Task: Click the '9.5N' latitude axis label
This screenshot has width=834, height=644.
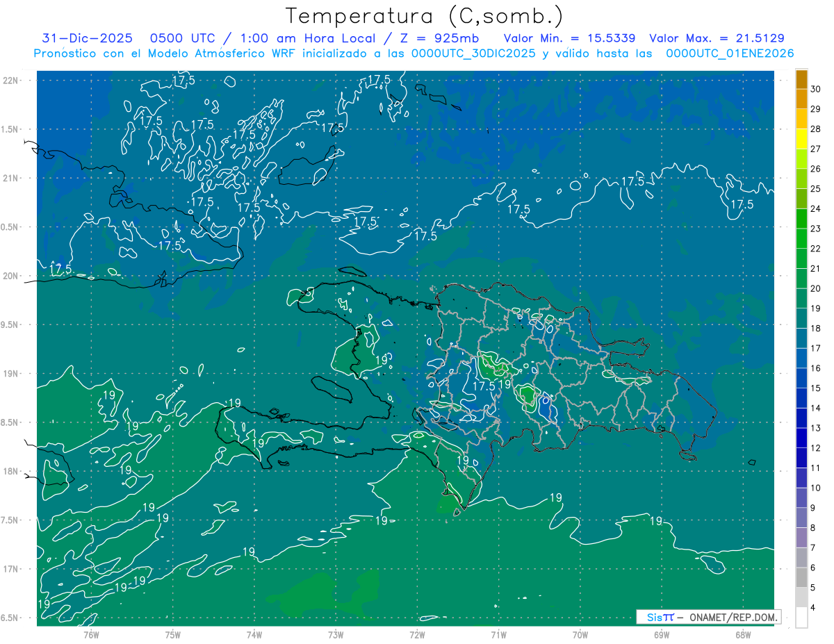Action: pyautogui.click(x=10, y=324)
